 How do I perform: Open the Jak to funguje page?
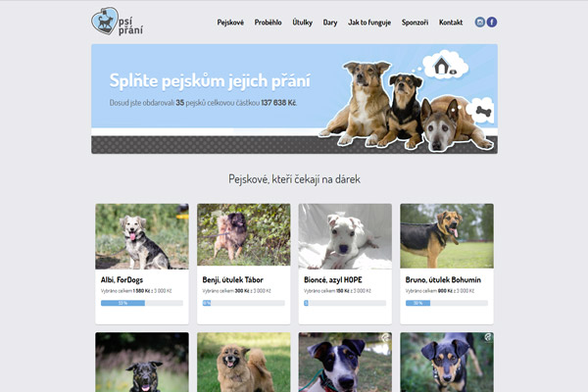click(369, 23)
